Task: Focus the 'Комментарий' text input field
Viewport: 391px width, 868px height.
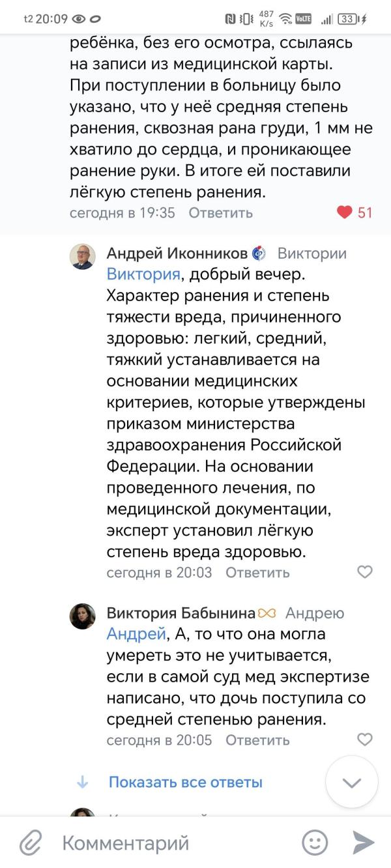Action: click(176, 843)
